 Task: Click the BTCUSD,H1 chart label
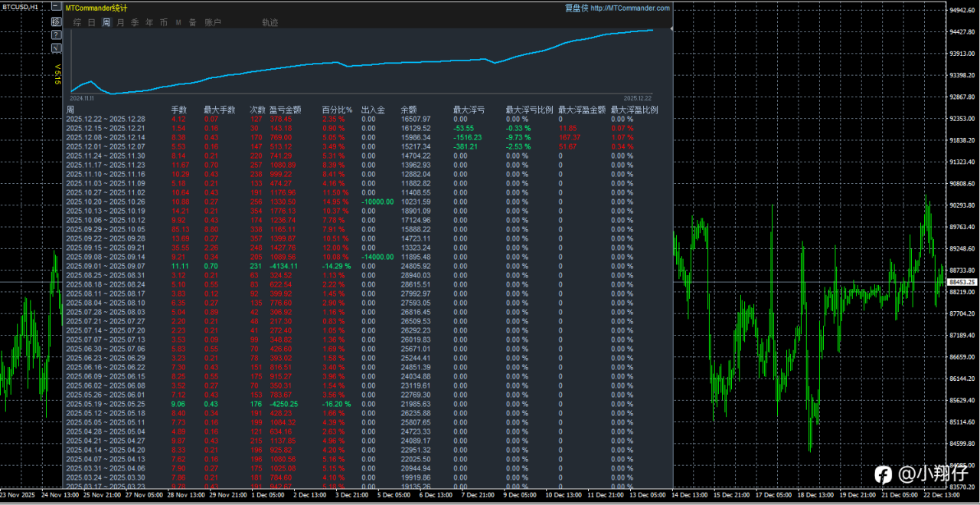(20, 6)
